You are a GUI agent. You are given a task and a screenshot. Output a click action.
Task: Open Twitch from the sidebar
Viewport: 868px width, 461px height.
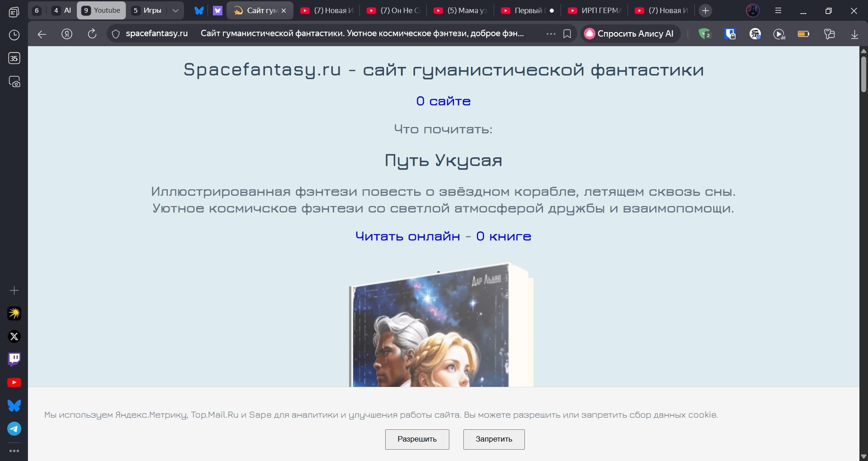pos(14,359)
